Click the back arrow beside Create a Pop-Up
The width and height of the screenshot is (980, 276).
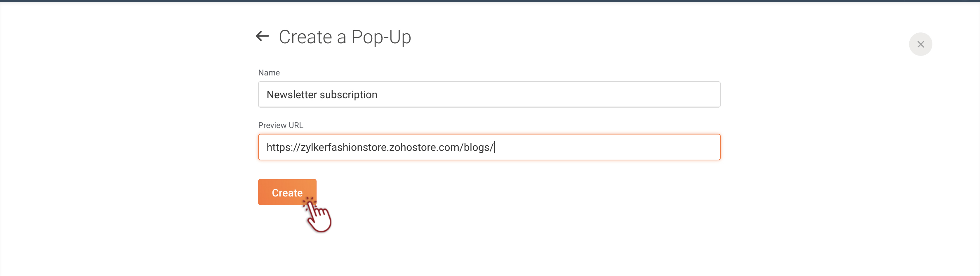(x=262, y=37)
